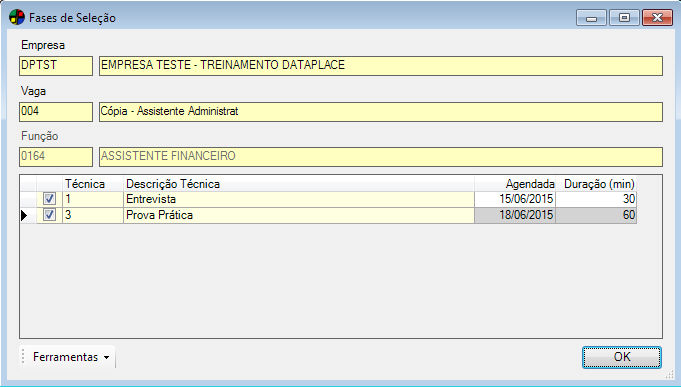Click the Ferramentas toolbar grip handle
Image resolution: width=681 pixels, height=387 pixels.
(x=23, y=357)
